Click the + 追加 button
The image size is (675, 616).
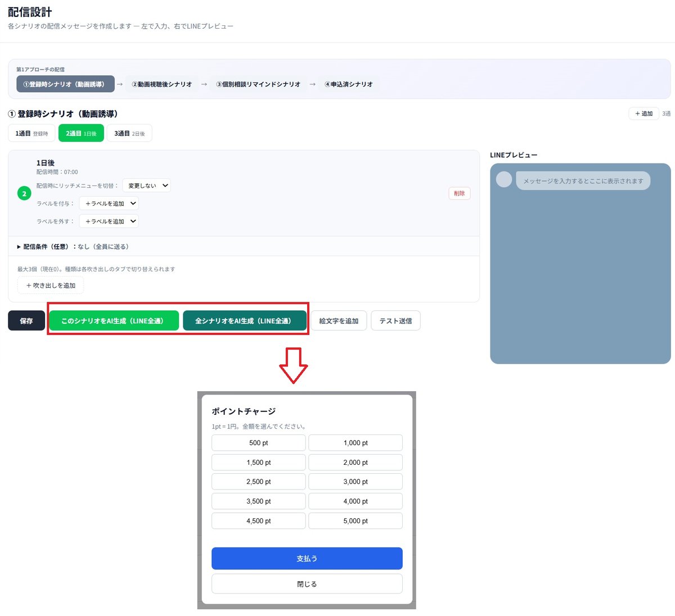[x=643, y=114]
